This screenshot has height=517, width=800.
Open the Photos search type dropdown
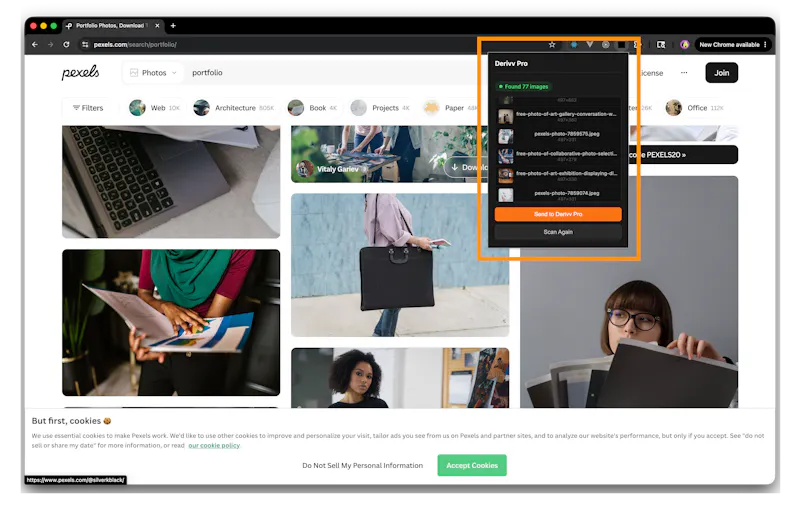coord(153,72)
